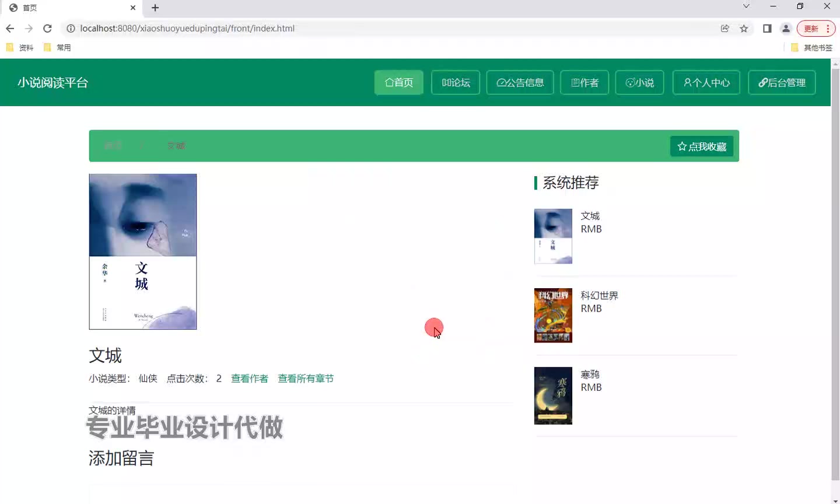This screenshot has width=840, height=504.
Task: Click the 首页 breadcrumb link
Action: 113,146
